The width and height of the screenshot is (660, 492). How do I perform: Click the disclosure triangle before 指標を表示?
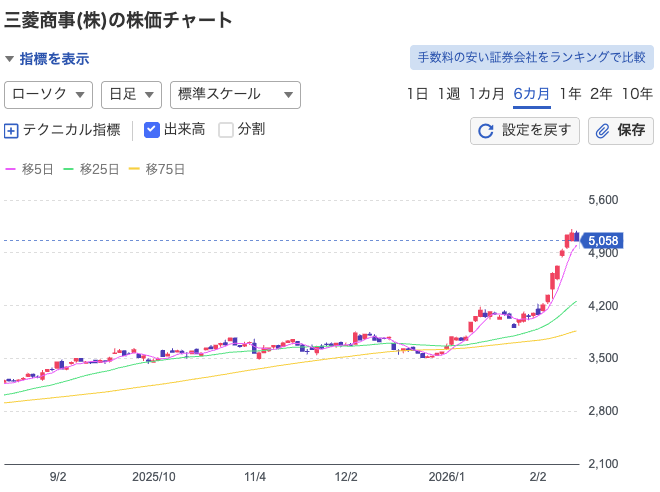(x=9, y=59)
